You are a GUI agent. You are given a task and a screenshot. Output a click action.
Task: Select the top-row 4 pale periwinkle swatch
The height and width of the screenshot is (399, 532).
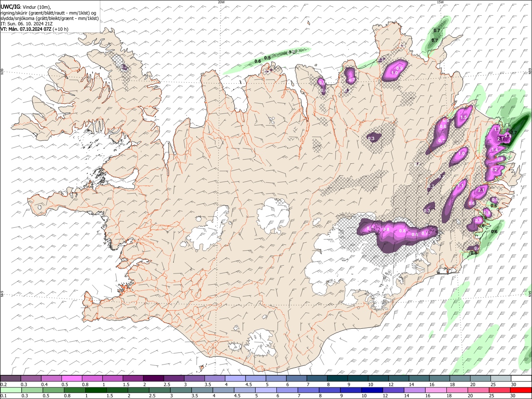coord(235,378)
